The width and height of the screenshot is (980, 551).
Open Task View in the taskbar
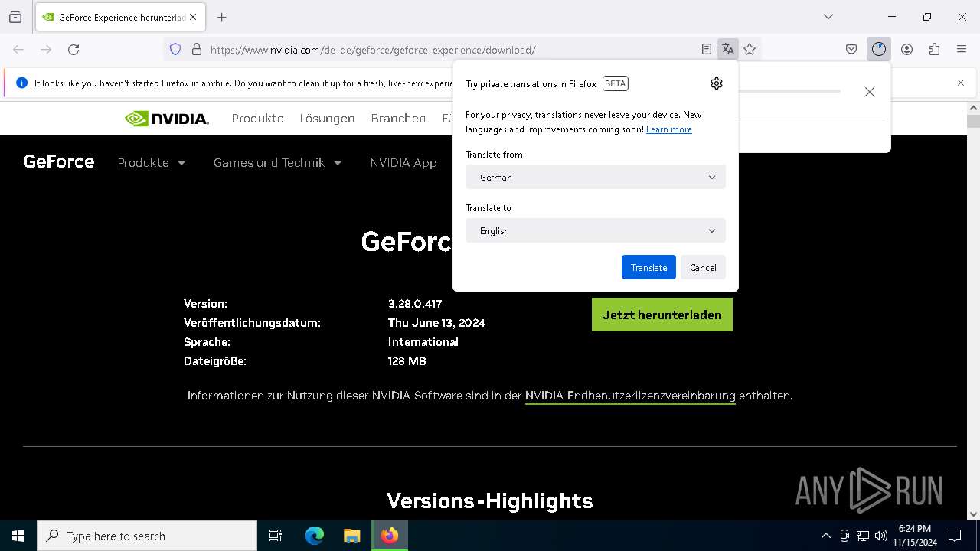pos(276,536)
